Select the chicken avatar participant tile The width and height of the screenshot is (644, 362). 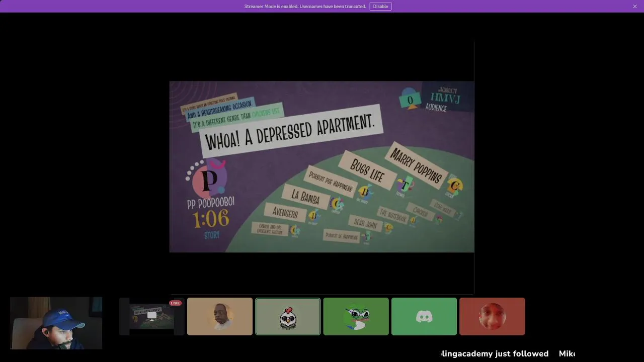[288, 316]
